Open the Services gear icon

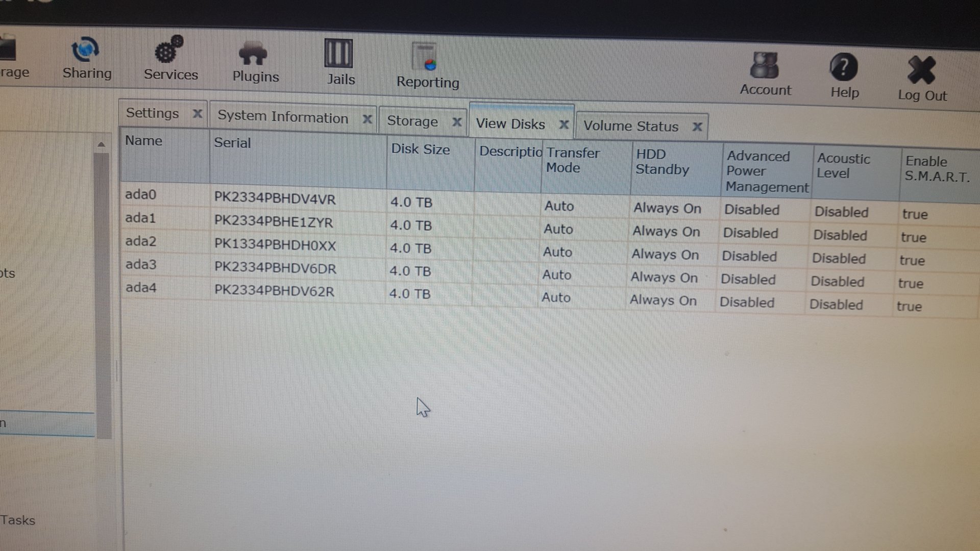coord(169,49)
